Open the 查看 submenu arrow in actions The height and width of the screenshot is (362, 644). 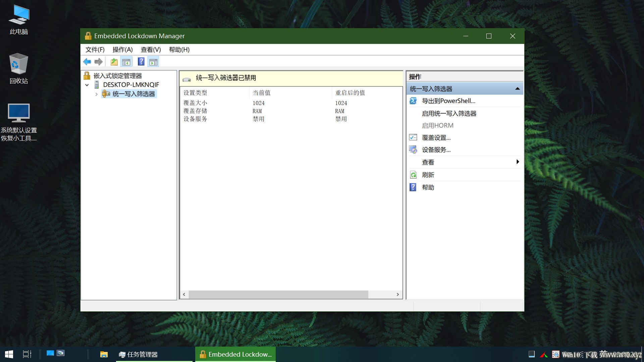tap(518, 162)
